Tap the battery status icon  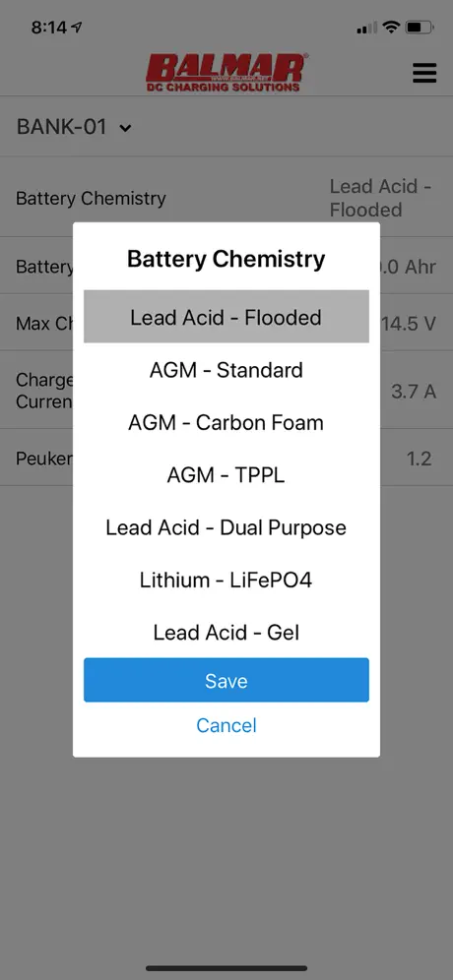click(419, 27)
